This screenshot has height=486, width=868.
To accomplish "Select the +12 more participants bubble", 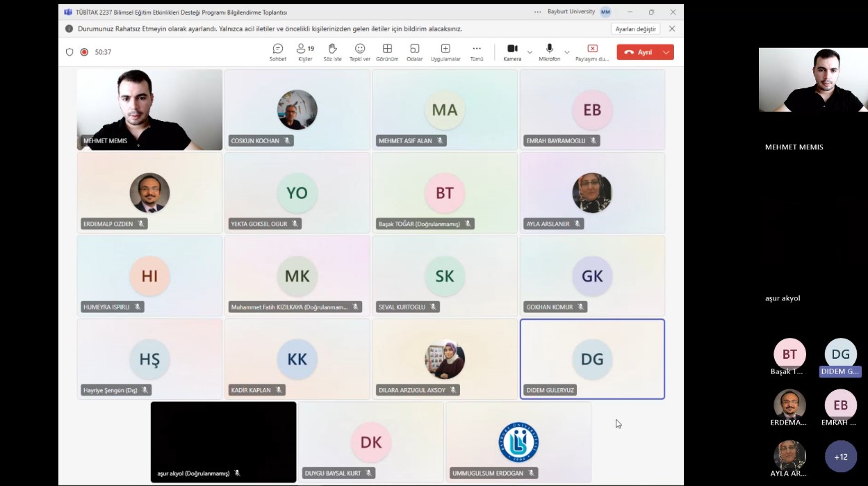I will click(840, 457).
